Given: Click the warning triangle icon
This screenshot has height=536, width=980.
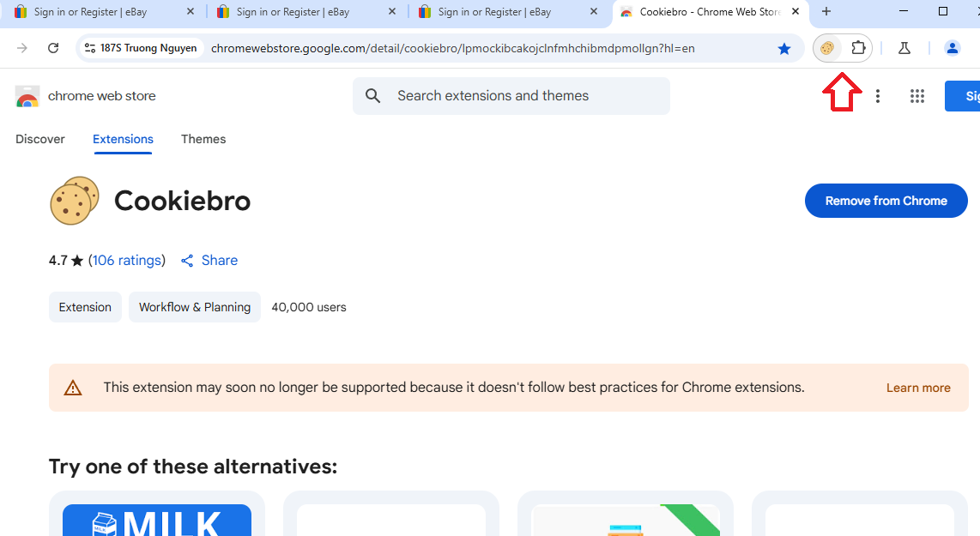Looking at the screenshot, I should click(73, 388).
